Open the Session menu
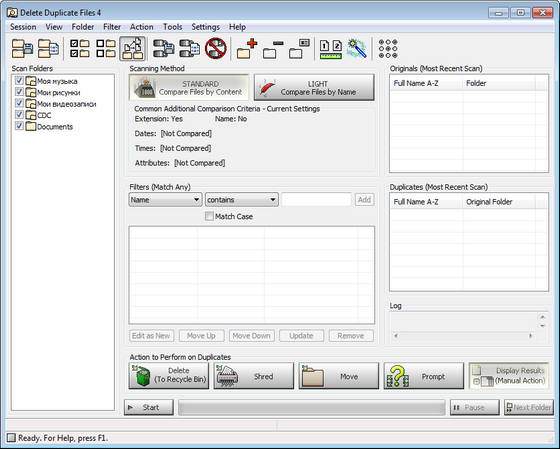The width and height of the screenshot is (560, 449). 23,27
